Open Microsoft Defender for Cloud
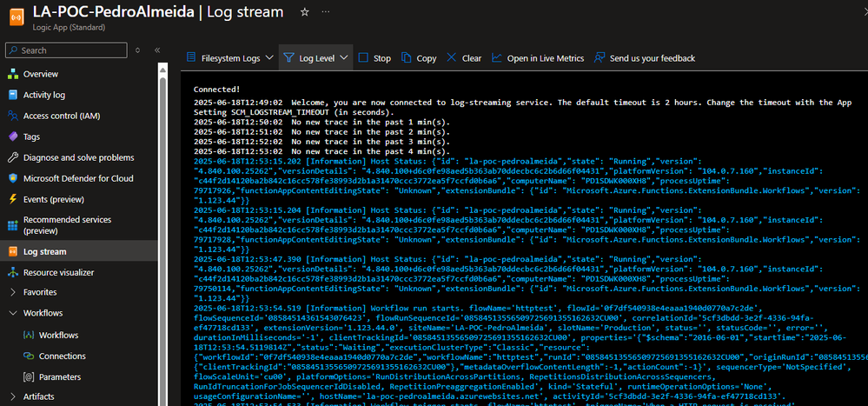 [78, 178]
